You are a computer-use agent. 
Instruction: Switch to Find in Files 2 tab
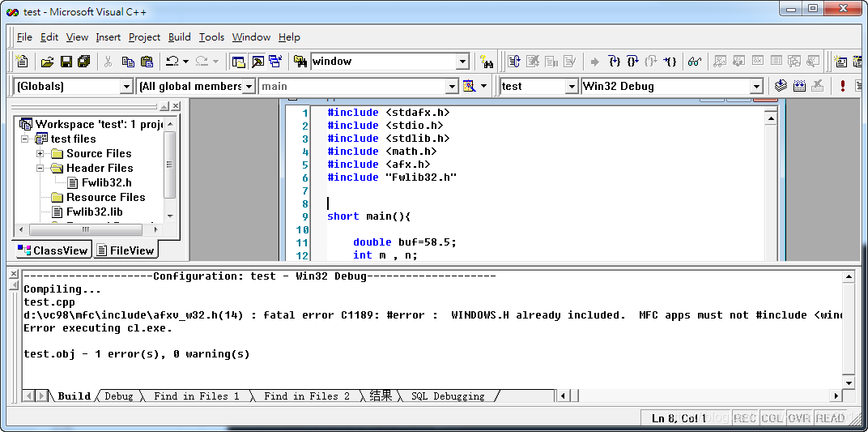[307, 396]
